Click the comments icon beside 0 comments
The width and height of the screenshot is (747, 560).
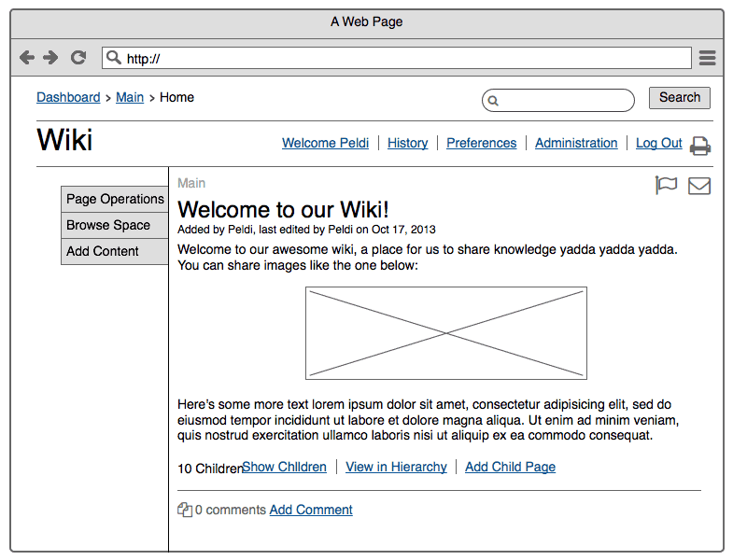pos(185,510)
